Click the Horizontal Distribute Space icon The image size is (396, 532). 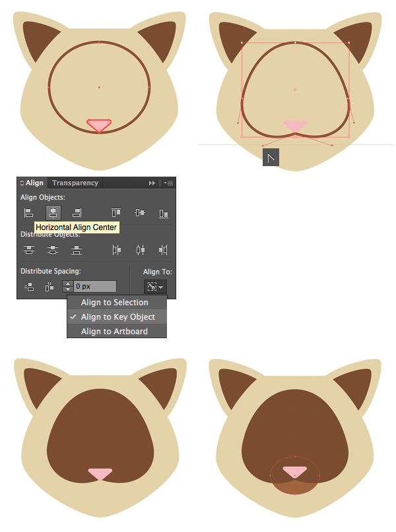coord(49,287)
